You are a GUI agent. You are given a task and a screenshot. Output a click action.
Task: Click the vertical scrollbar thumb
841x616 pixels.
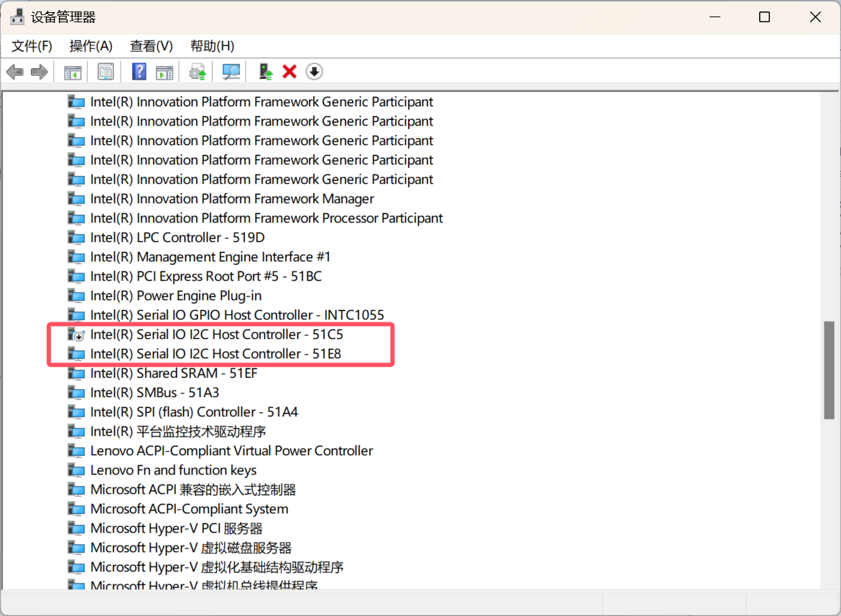830,370
